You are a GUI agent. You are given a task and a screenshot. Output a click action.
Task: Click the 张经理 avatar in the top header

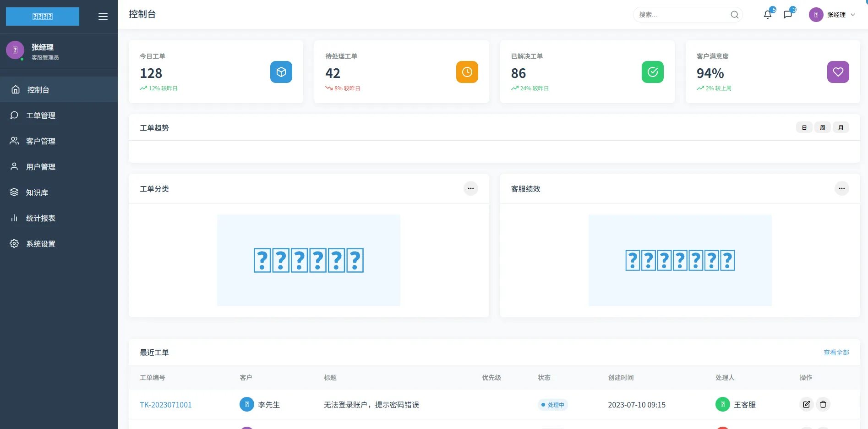pyautogui.click(x=816, y=15)
